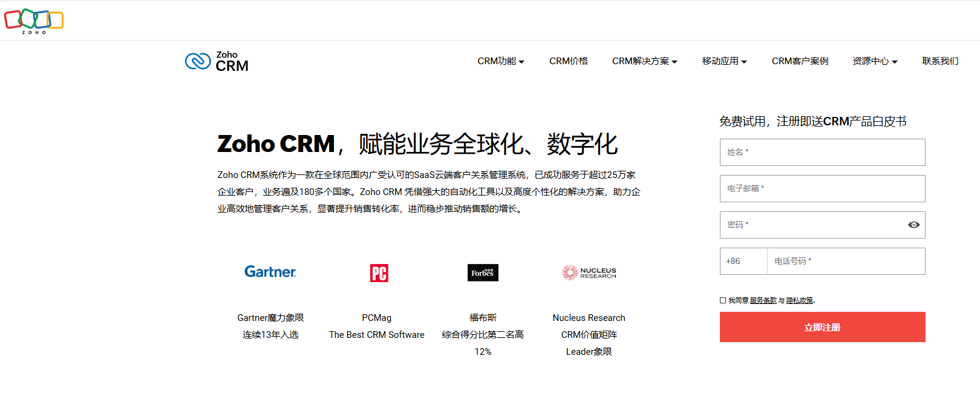980x396 pixels.
Task: Click the PCMag red PC logo
Action: coord(379,273)
